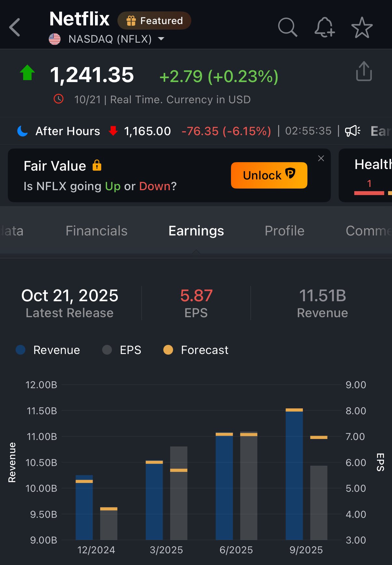Dismiss the Fair Value card

(x=321, y=158)
